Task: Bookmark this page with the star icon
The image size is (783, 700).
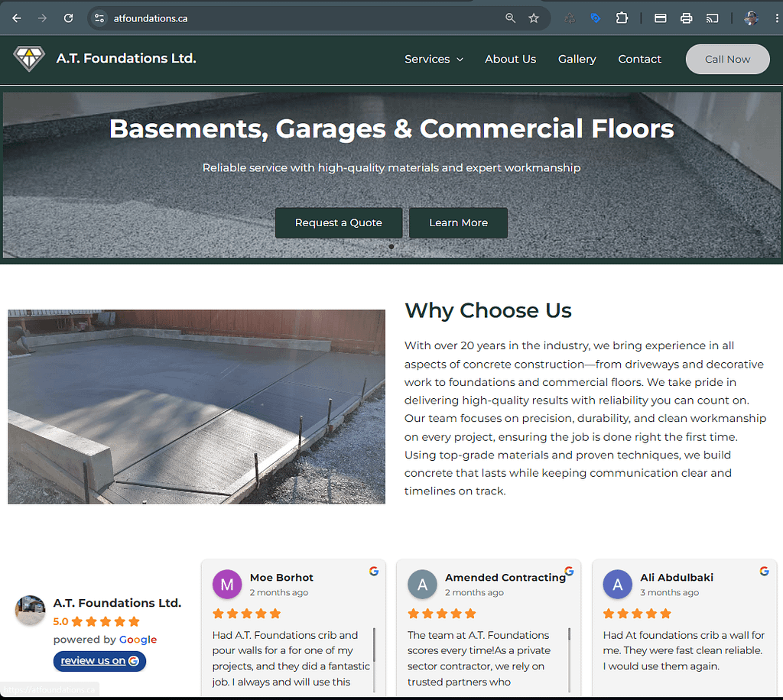Action: pos(534,18)
